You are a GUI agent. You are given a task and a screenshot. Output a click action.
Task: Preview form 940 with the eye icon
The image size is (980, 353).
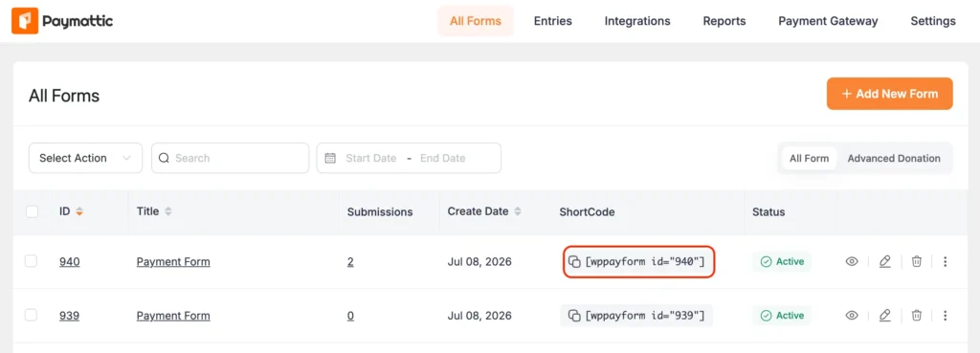(851, 262)
